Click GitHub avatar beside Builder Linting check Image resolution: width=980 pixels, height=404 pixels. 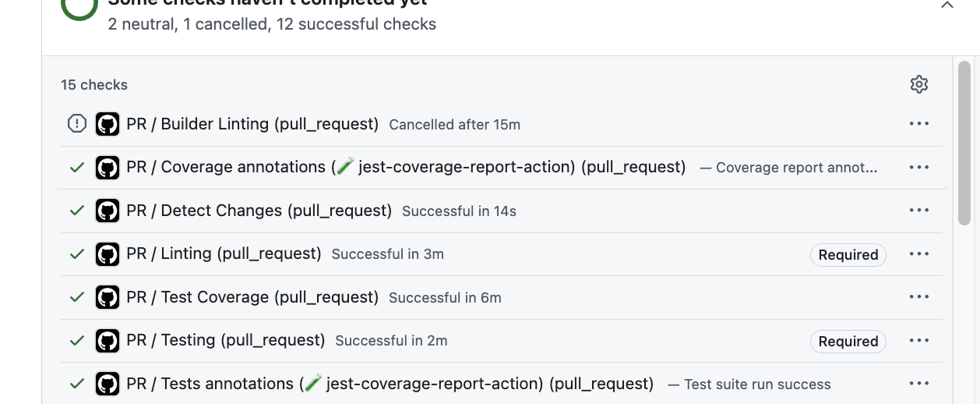click(108, 124)
